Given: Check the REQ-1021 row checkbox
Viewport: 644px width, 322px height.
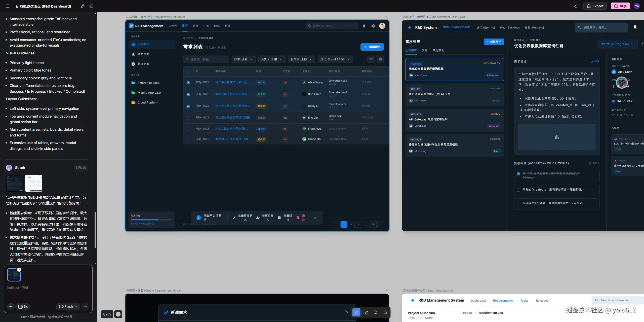Looking at the screenshot, I should point(188,118).
